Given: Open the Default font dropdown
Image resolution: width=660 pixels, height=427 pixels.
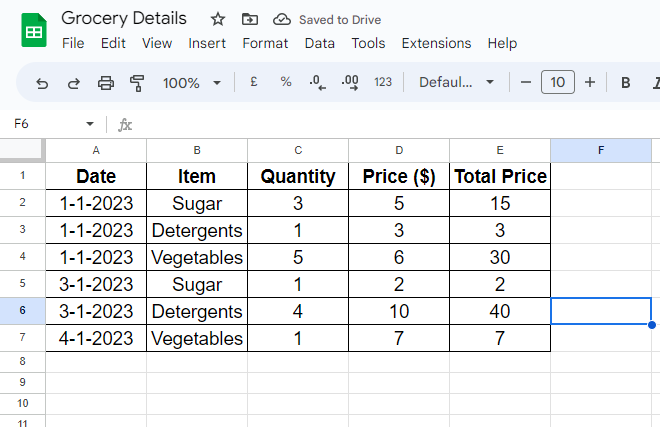Looking at the screenshot, I should click(x=456, y=82).
